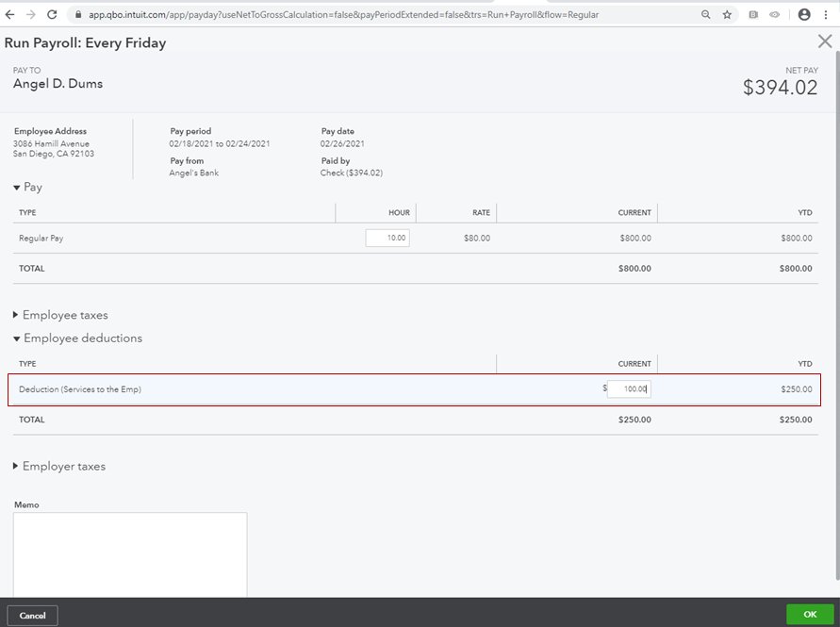Image resolution: width=840 pixels, height=627 pixels.
Task: Click the page vertical scrollbar
Action: click(837, 316)
